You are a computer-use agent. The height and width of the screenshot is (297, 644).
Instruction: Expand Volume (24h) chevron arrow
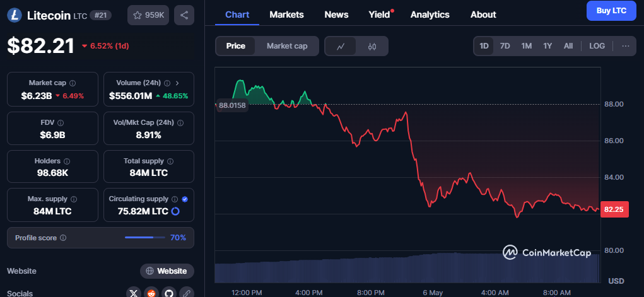point(177,83)
